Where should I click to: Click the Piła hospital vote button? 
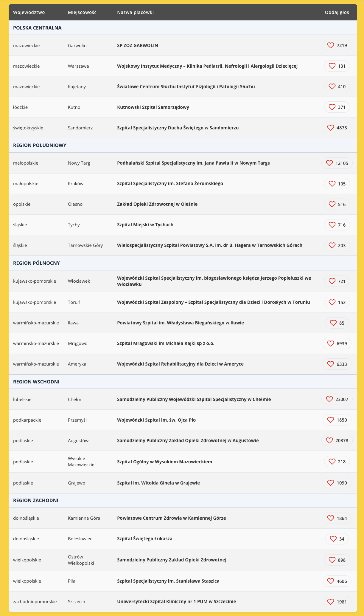click(x=337, y=581)
